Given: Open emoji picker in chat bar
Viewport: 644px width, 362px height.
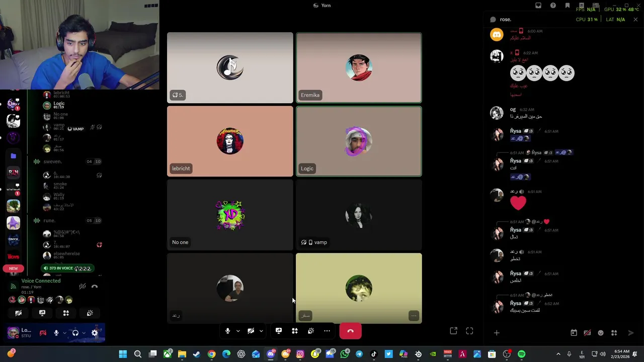Looking at the screenshot, I should 601,333.
